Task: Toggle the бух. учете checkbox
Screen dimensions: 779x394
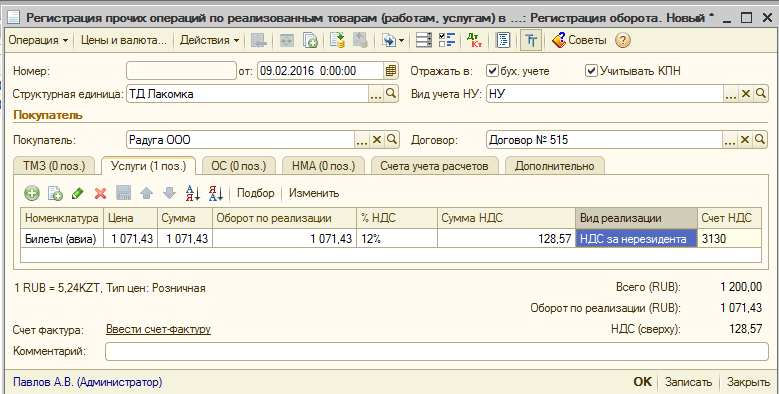Action: (x=492, y=71)
